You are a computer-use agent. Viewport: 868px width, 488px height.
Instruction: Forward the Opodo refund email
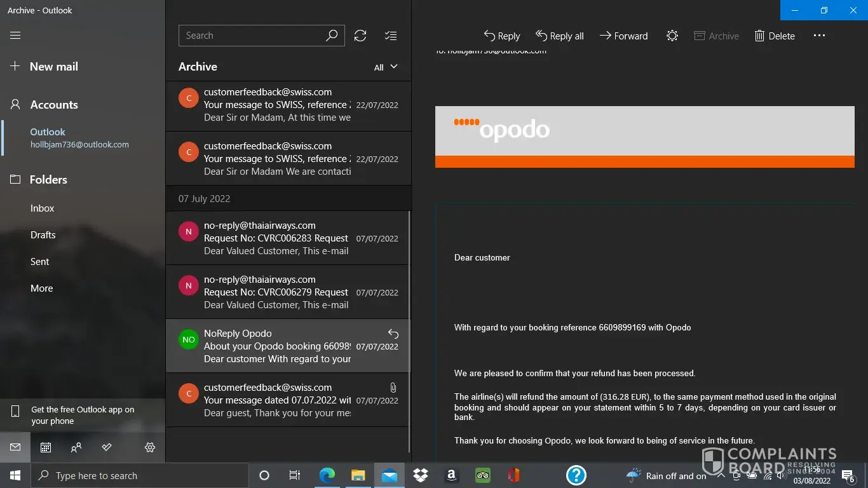pos(623,36)
